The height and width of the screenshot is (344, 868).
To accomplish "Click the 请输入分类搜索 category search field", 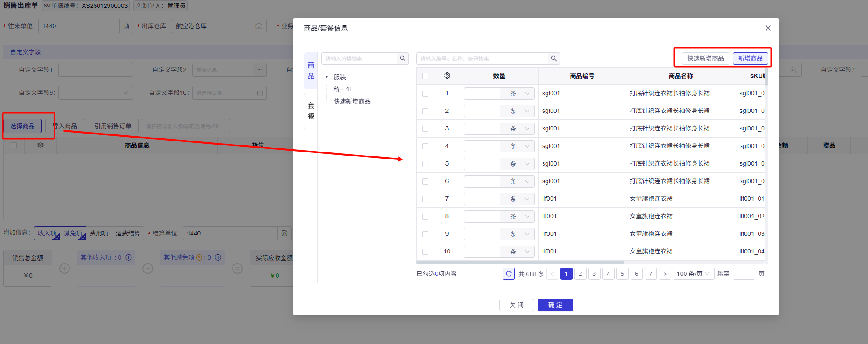I will pos(359,58).
